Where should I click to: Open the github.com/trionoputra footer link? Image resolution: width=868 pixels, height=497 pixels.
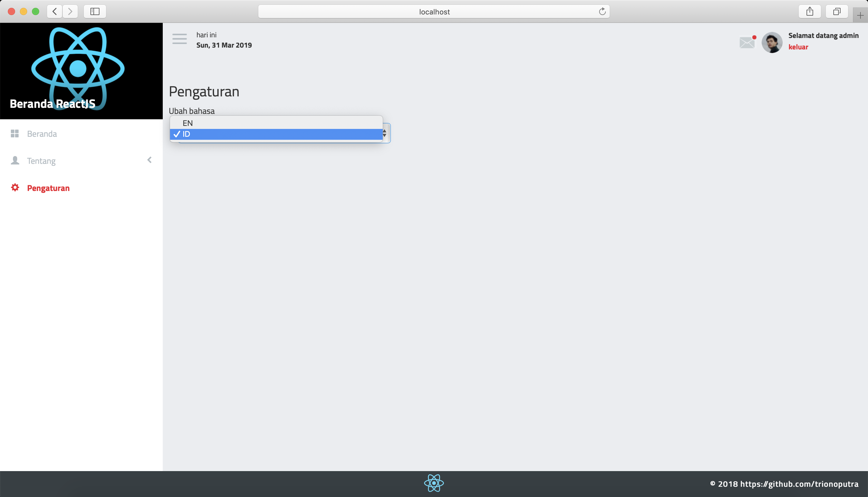[799, 484]
